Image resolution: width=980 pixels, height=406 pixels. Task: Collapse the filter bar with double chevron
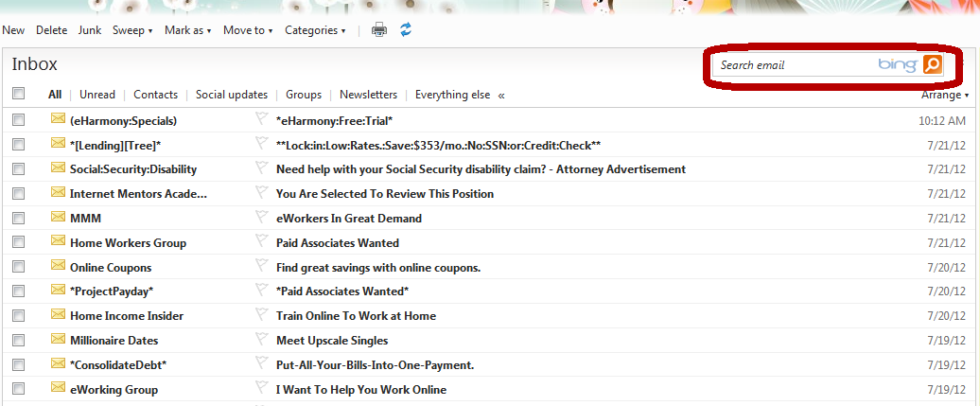[x=501, y=95]
